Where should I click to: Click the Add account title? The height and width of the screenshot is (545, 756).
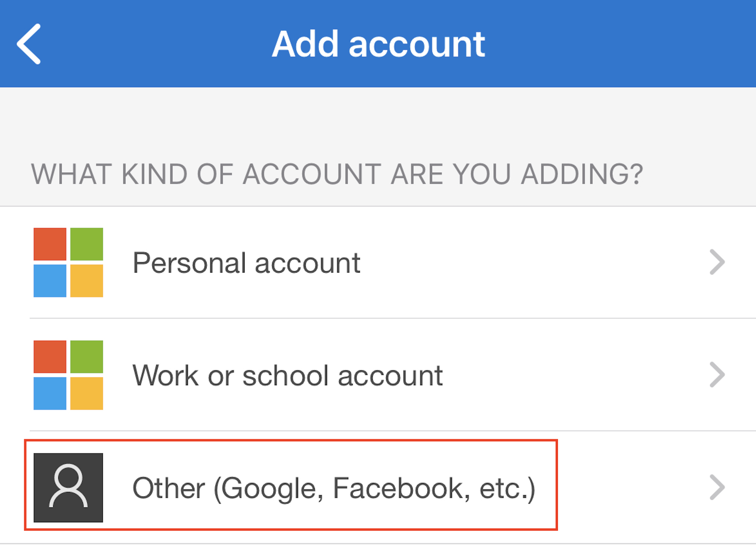[x=378, y=44]
